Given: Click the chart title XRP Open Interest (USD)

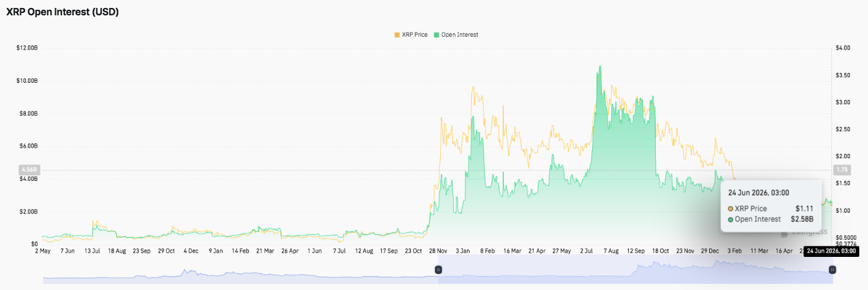Looking at the screenshot, I should coord(63,12).
